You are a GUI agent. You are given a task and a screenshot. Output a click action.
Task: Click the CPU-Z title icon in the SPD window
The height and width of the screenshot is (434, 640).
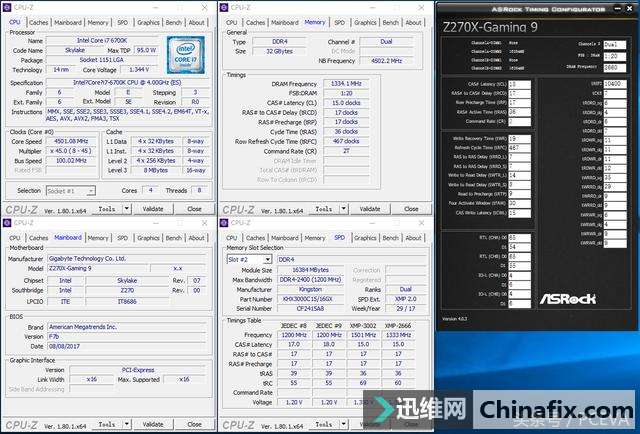(224, 223)
